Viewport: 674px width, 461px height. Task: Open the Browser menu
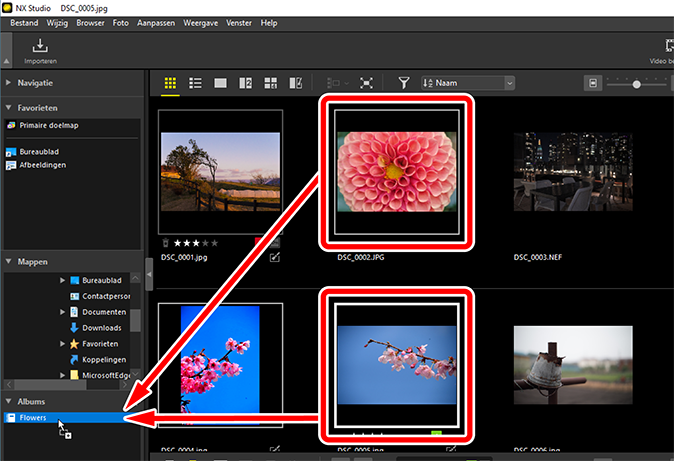click(90, 23)
